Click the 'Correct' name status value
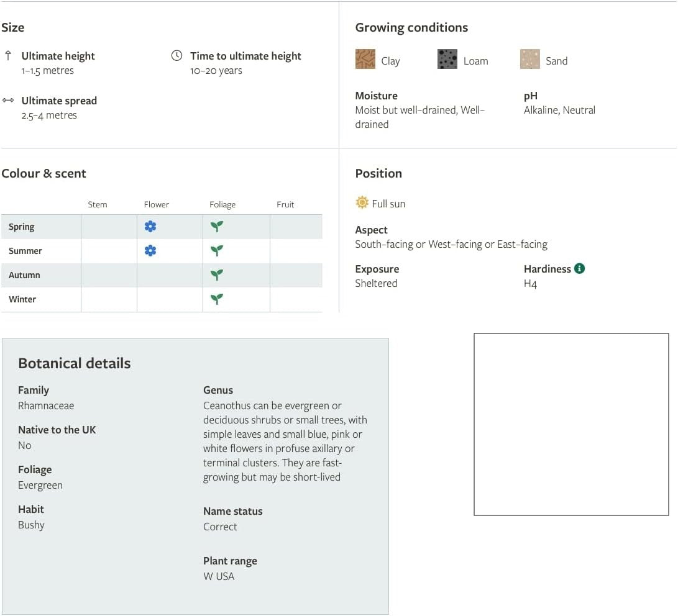The height and width of the screenshot is (616, 678). [x=220, y=527]
